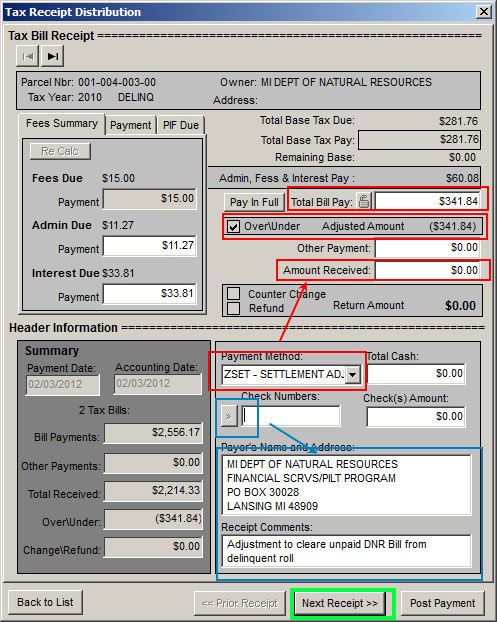Go to the first tax bill record
The image size is (497, 622).
tap(27, 56)
